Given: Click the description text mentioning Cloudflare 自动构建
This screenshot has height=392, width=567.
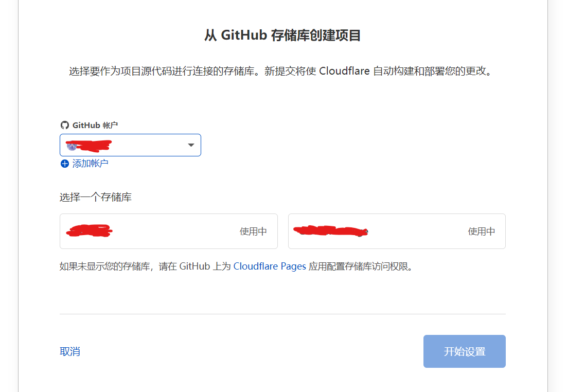Looking at the screenshot, I should point(282,71).
